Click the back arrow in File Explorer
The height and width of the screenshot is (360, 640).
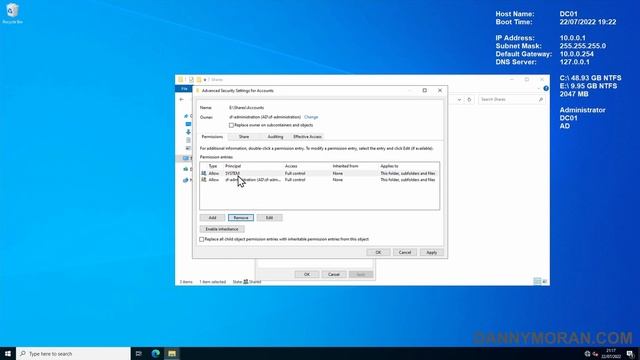(182, 99)
